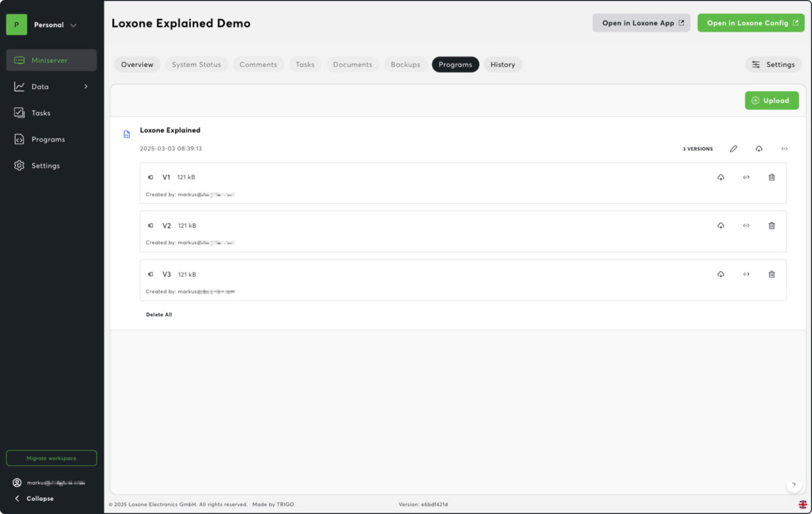Click Delete All below the version list

pos(159,314)
